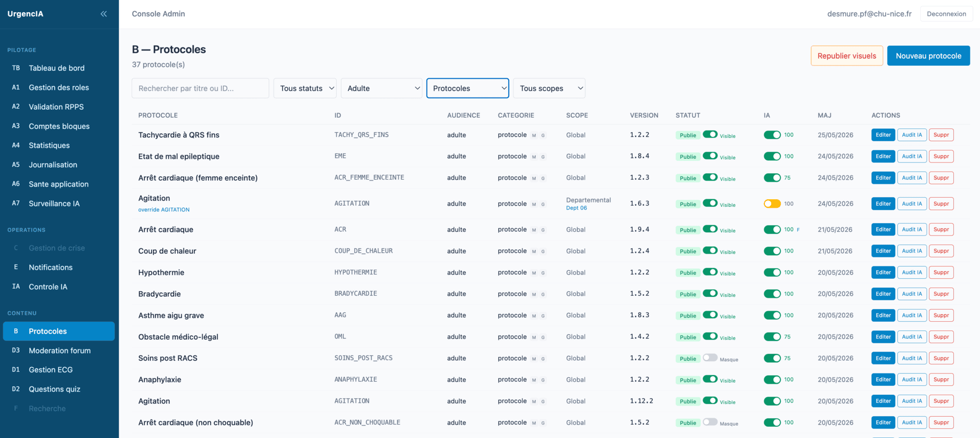
Task: Click G badge in Etat de mal epileptique row
Action: [x=543, y=157]
